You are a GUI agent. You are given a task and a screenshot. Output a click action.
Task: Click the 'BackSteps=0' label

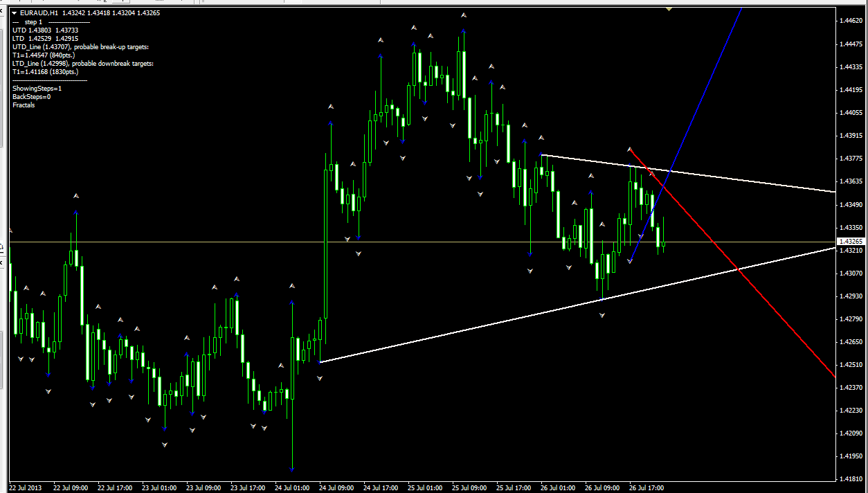(31, 97)
